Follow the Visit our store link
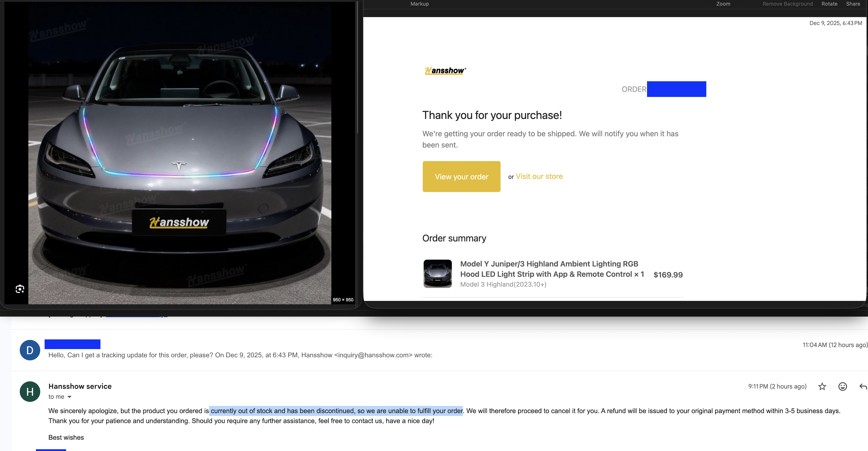The height and width of the screenshot is (451, 868). pyautogui.click(x=539, y=176)
